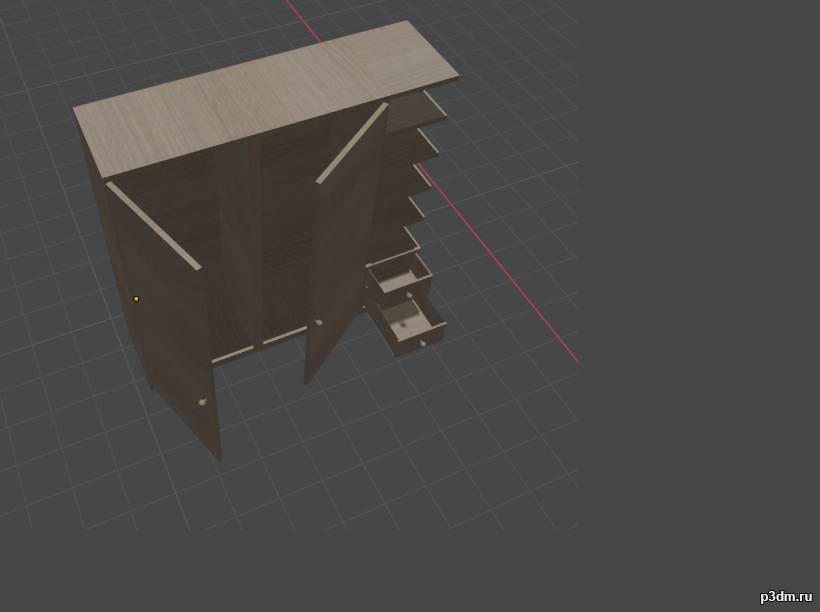The height and width of the screenshot is (612, 820).
Task: Click the light top edge of the middle door
Action: [352, 143]
